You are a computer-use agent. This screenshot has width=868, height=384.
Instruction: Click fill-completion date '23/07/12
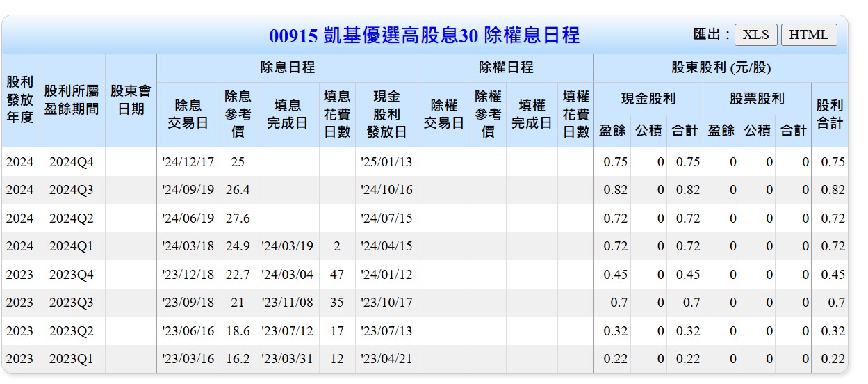point(288,331)
